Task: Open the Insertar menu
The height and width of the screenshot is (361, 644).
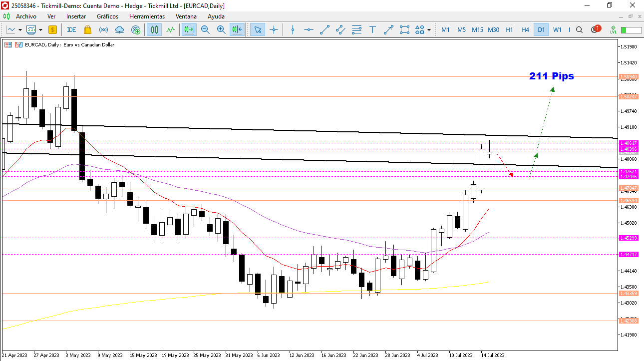Action: click(x=76, y=16)
